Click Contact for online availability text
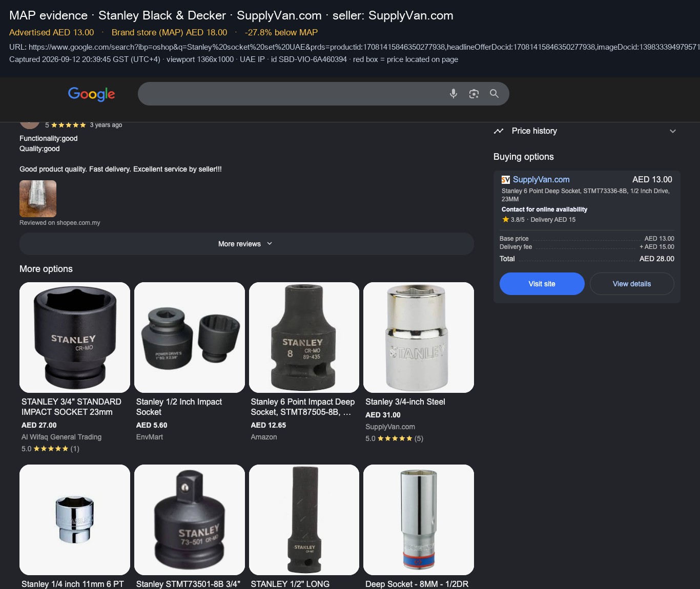700x589 pixels. [544, 209]
